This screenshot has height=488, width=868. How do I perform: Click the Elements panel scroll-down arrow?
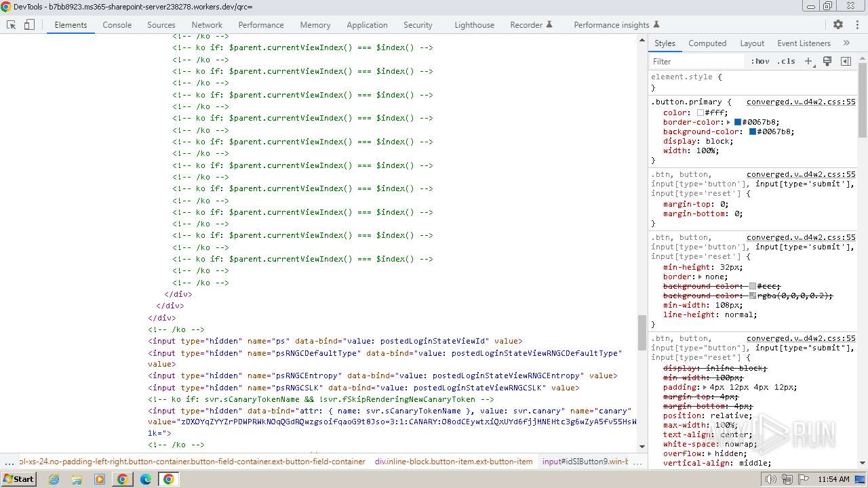point(642,447)
